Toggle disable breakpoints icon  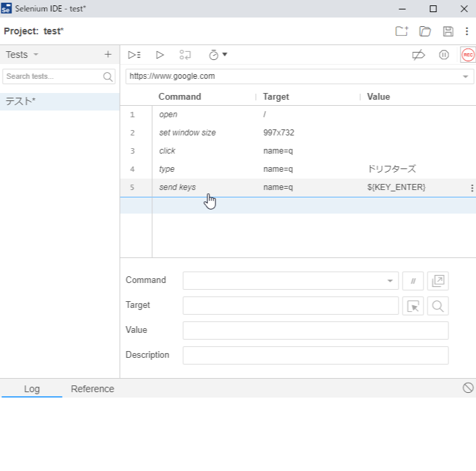pos(418,55)
